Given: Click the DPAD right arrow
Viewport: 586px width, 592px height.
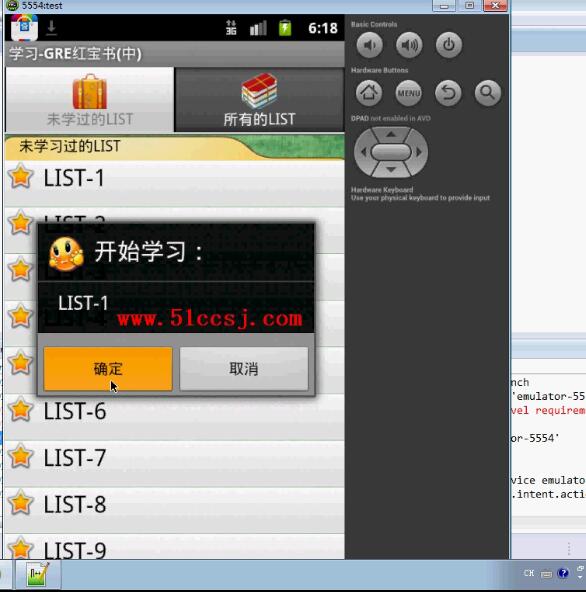Looking at the screenshot, I should coord(418,152).
